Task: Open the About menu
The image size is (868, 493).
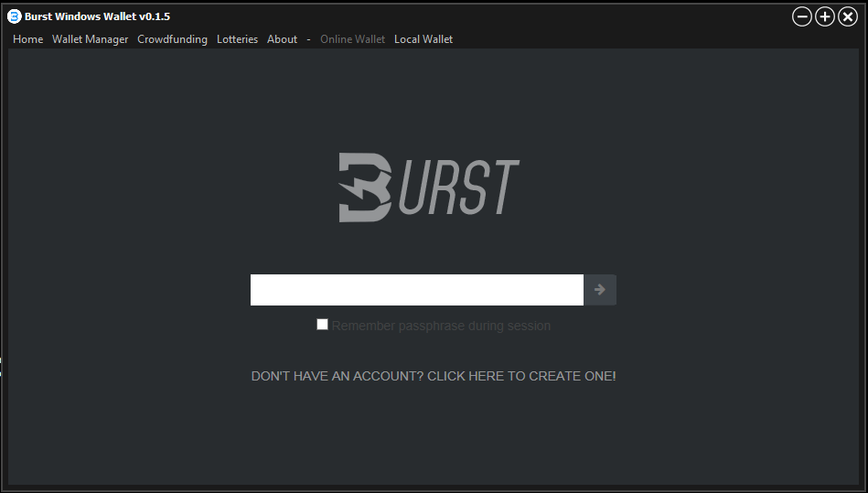Action: [x=283, y=39]
